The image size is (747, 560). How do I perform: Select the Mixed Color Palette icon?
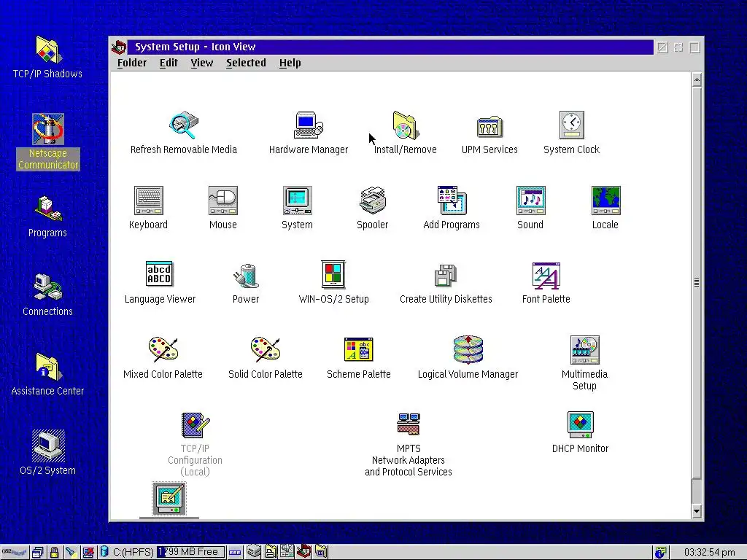pos(163,349)
